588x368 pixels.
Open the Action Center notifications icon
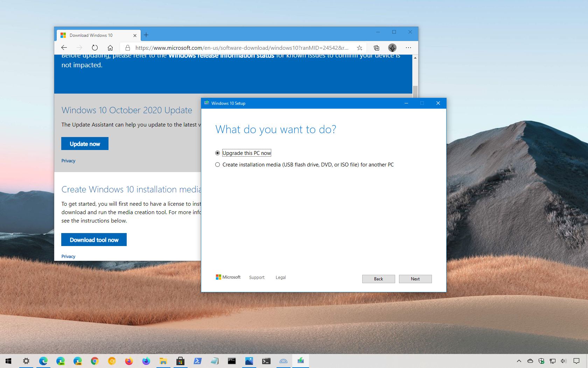576,361
